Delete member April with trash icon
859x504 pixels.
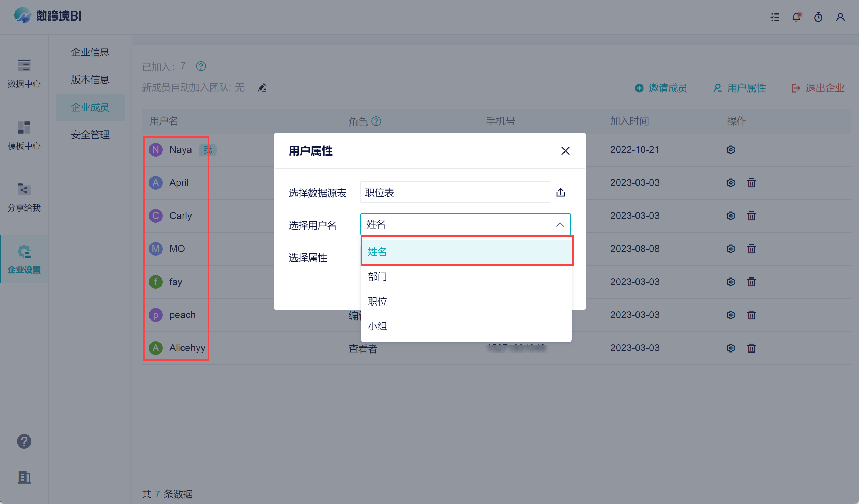[751, 183]
